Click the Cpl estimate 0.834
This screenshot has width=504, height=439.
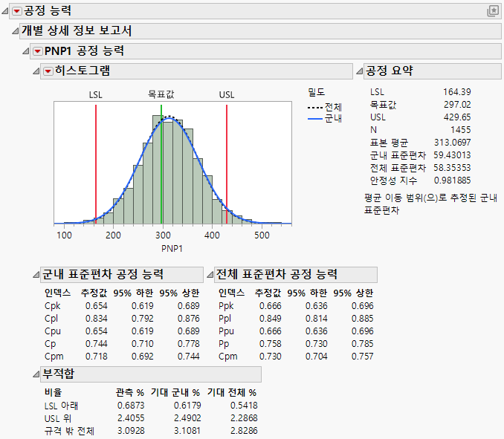[x=96, y=319]
